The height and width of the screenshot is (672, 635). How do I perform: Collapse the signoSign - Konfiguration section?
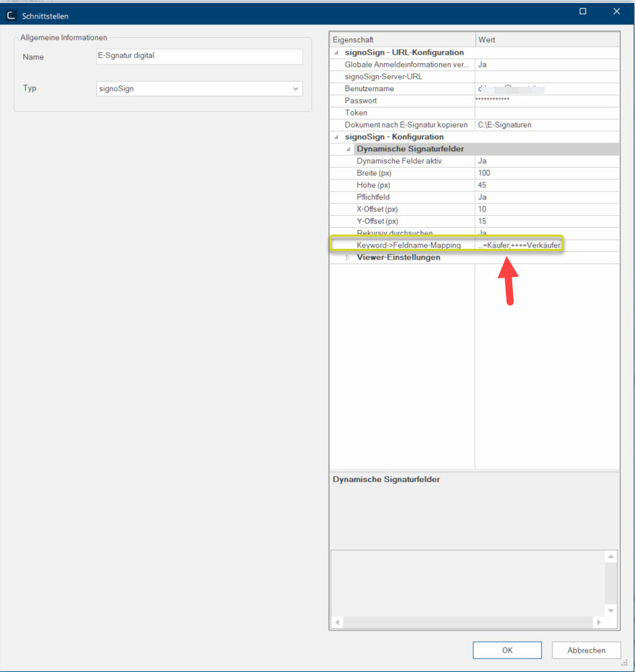337,137
